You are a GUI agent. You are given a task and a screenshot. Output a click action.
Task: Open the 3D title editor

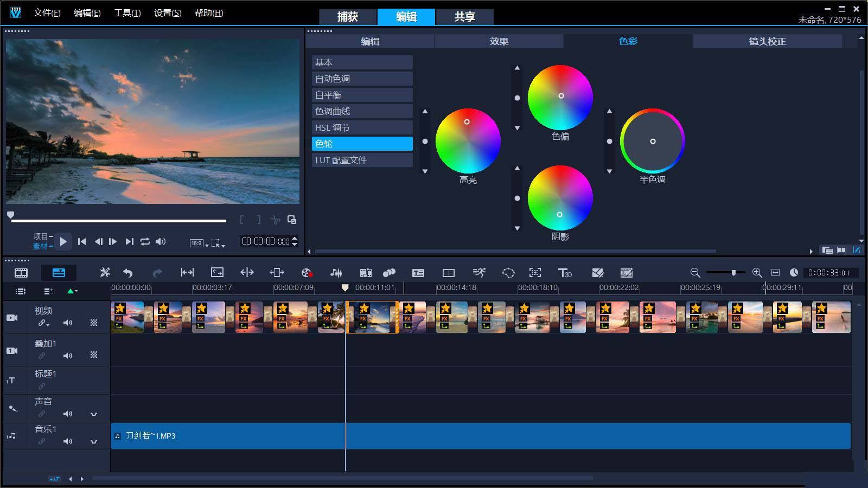[565, 273]
